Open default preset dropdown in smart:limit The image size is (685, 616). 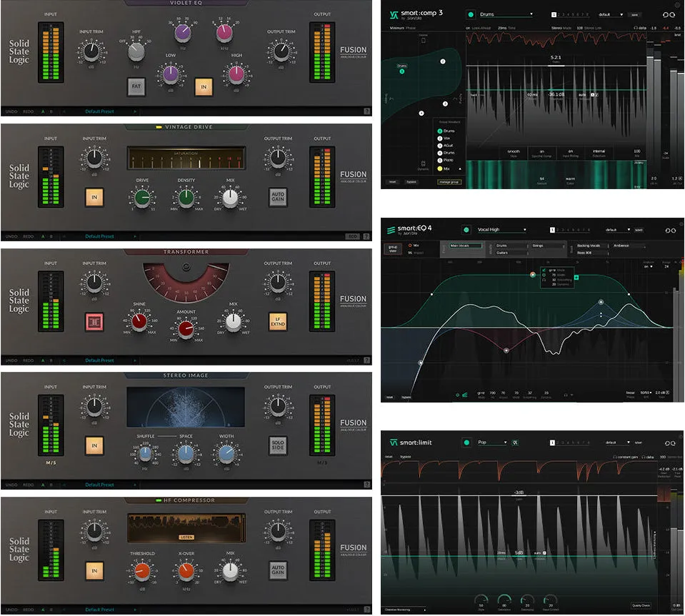[x=617, y=443]
